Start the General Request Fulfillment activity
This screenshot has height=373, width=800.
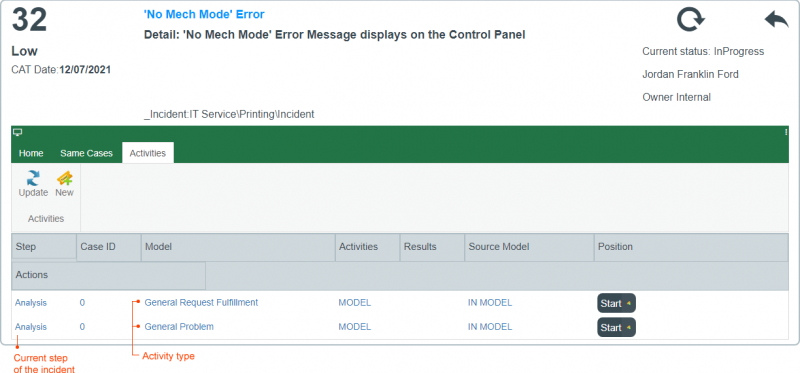(616, 303)
